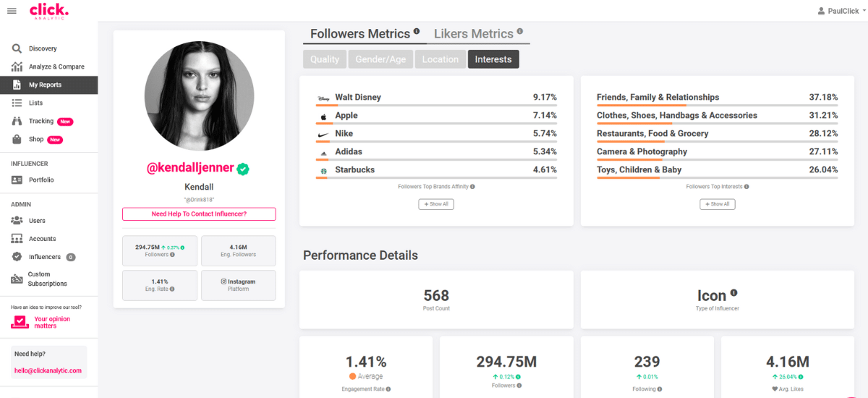Click the Starbucks brand logo

[x=323, y=170]
